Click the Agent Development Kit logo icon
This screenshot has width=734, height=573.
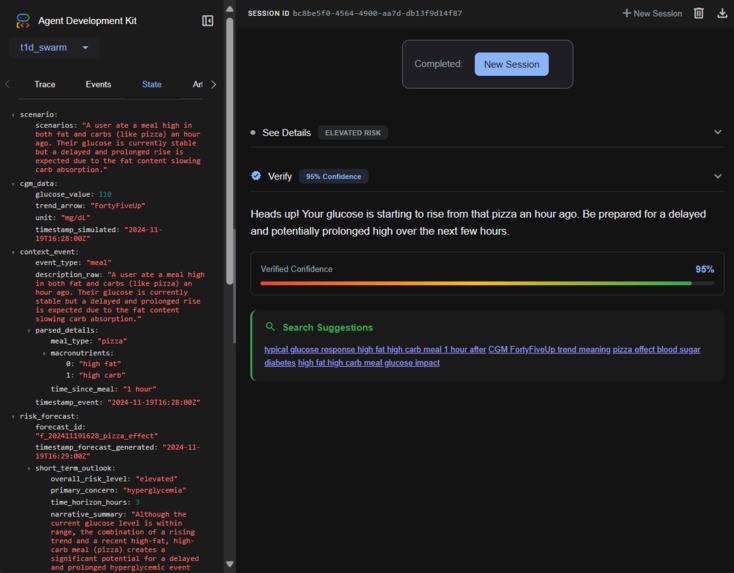(23, 21)
